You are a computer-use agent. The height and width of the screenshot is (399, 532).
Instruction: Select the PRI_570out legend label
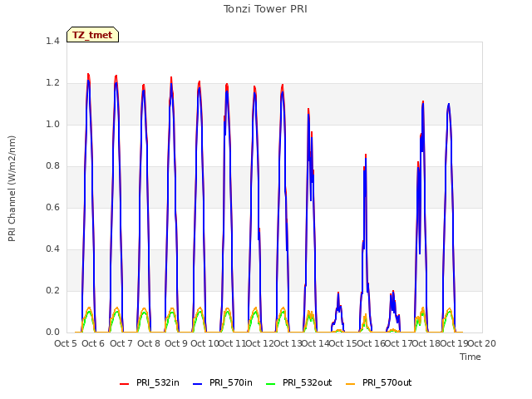click(387, 382)
